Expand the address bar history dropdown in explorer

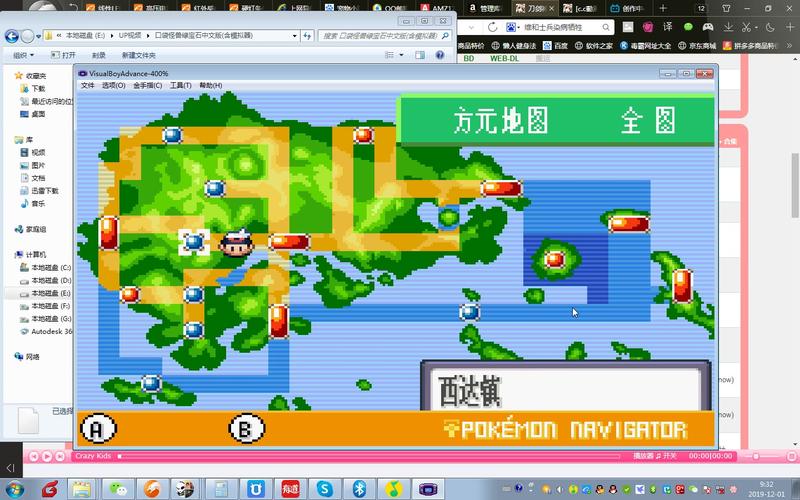[x=294, y=36]
